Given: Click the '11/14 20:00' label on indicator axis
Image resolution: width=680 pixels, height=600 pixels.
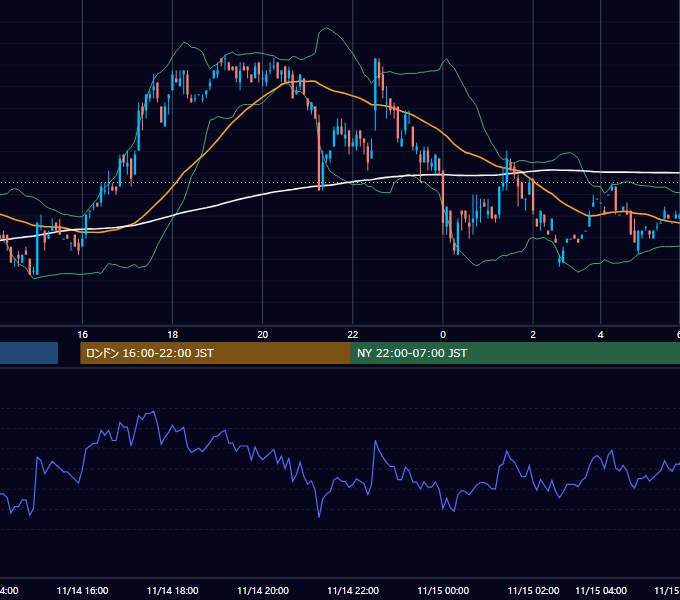Looking at the screenshot, I should 263,590.
